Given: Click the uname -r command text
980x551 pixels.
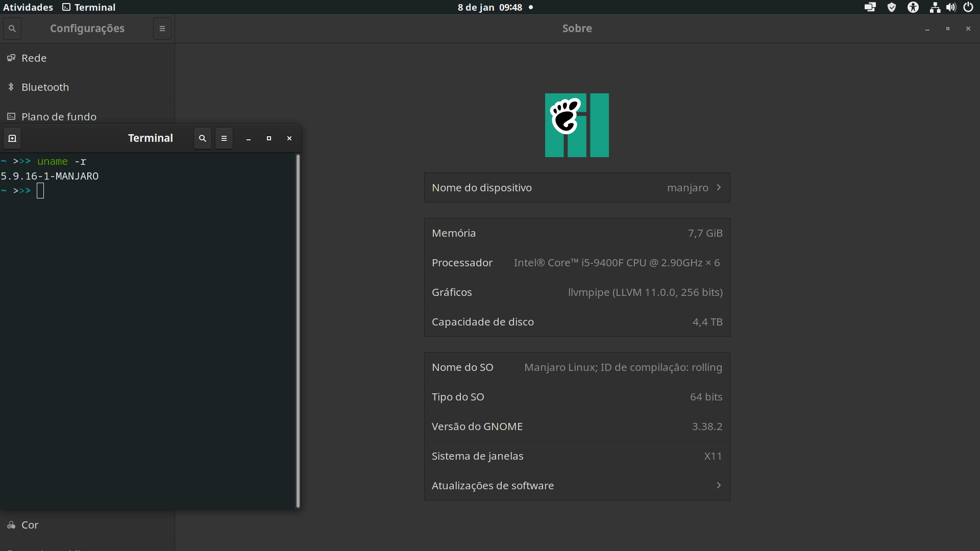Looking at the screenshot, I should (62, 161).
